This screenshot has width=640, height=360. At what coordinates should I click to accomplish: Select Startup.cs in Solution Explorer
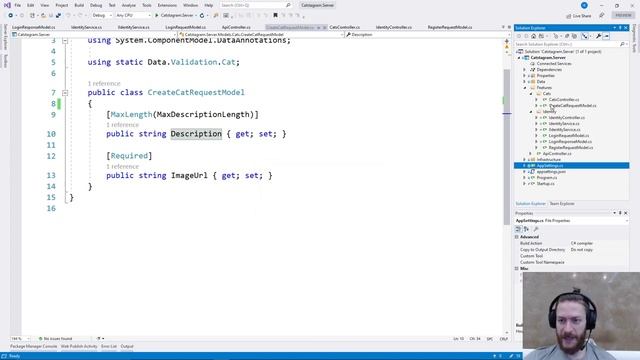point(545,184)
